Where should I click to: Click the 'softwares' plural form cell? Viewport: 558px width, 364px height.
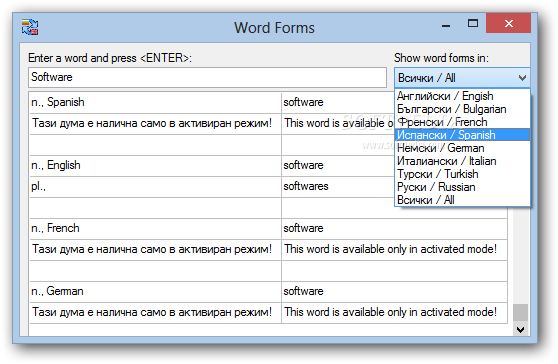click(x=338, y=186)
